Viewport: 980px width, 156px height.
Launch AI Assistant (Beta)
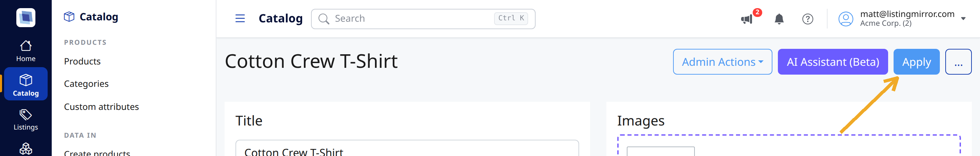832,61
